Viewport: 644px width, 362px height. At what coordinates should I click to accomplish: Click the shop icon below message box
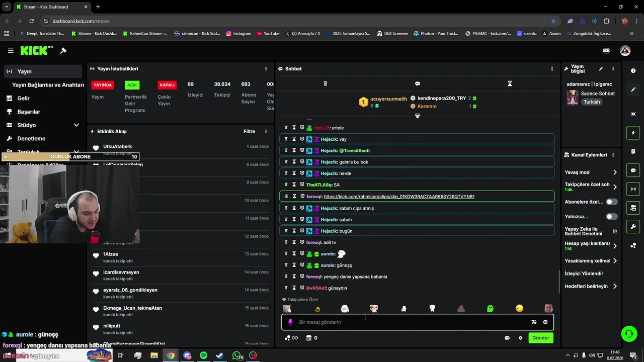[x=309, y=338]
